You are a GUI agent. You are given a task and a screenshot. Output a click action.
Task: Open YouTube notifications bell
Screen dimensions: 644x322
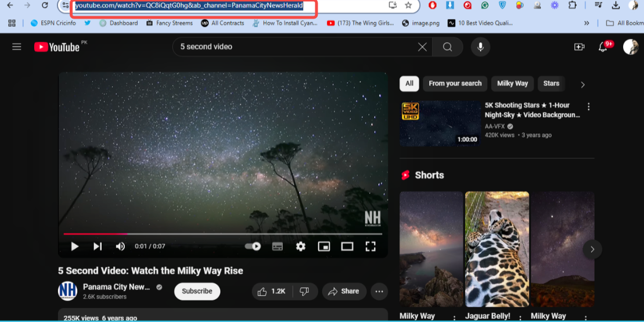(x=603, y=47)
